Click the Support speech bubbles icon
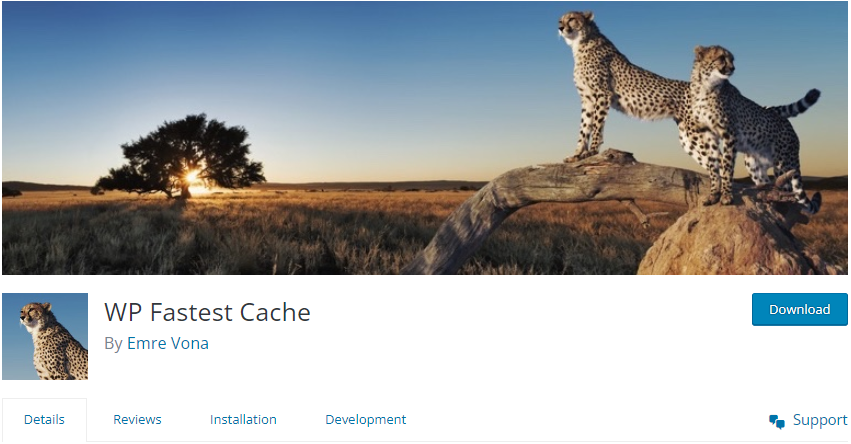 click(777, 421)
